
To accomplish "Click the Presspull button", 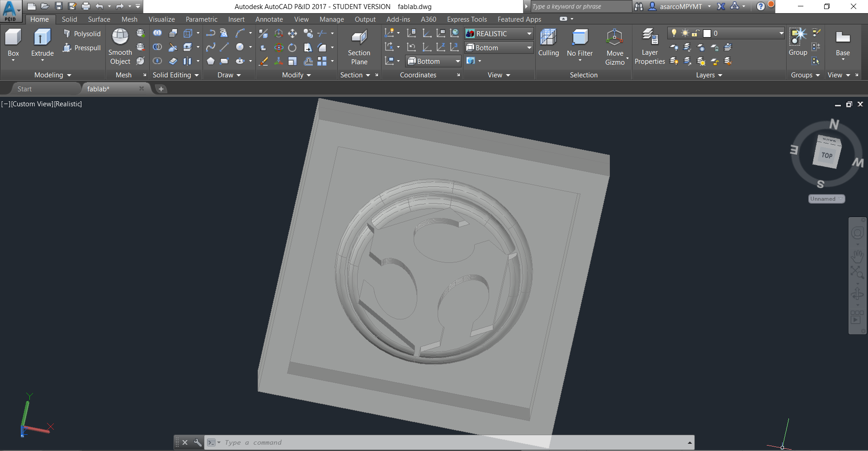I will [82, 47].
